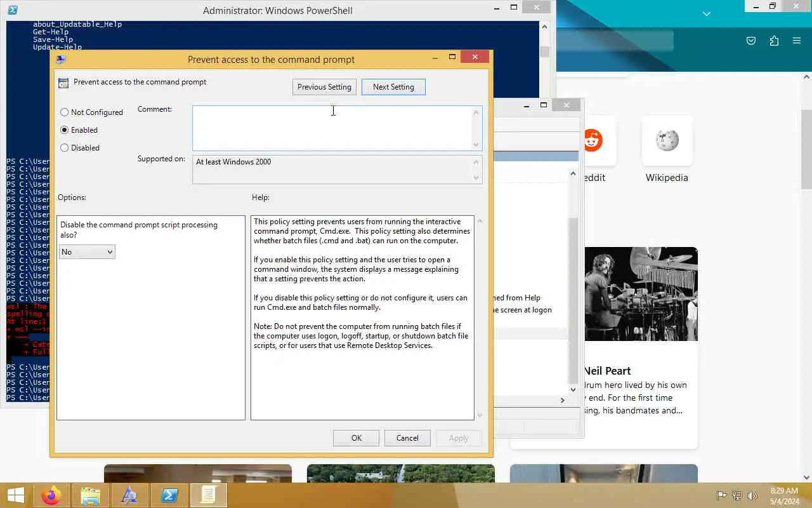The height and width of the screenshot is (508, 812).
Task: Click the PowerShell scrollbar up arrow
Action: 544,27
